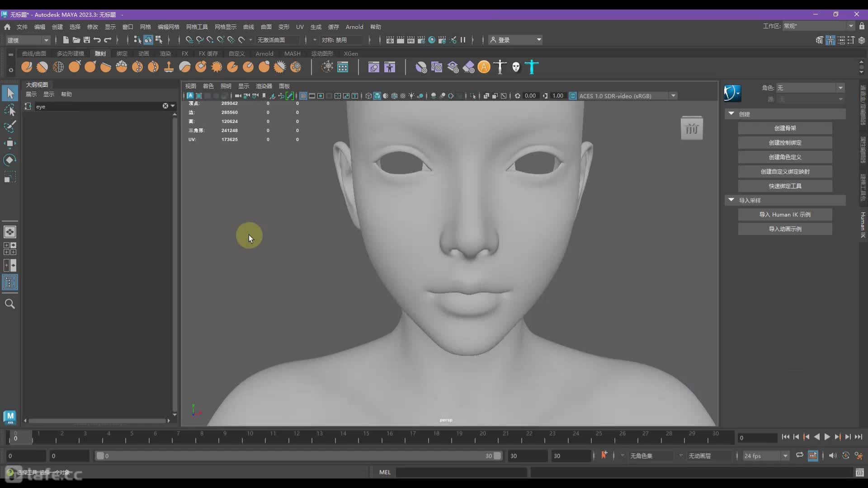Activate the Scale tool in toolbox
The height and width of the screenshot is (488, 868).
[x=10, y=177]
